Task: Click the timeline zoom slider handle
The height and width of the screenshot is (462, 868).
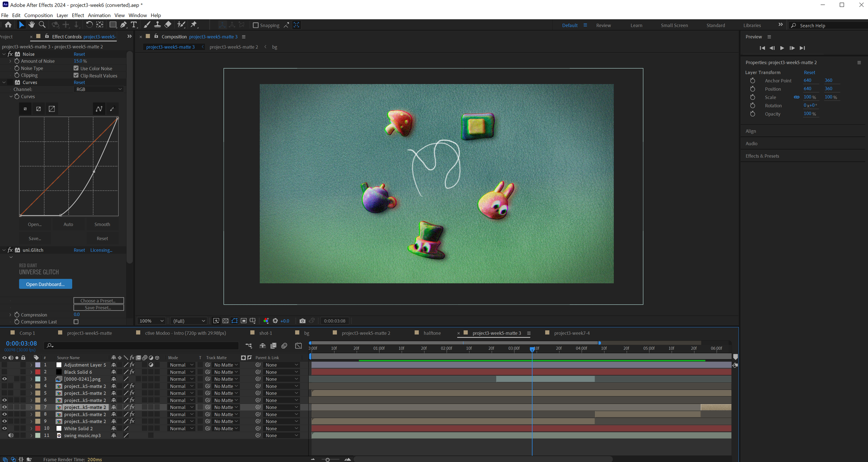Action: point(327,460)
